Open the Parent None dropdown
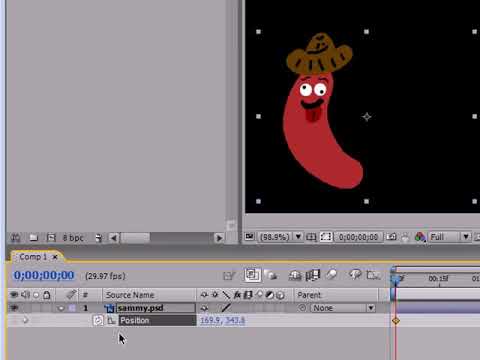480x360 pixels. coord(343,308)
